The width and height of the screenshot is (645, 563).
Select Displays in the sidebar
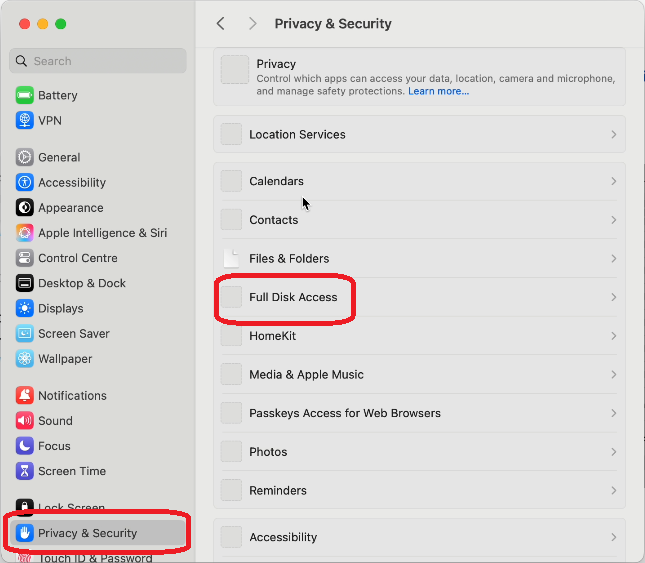pos(98,308)
